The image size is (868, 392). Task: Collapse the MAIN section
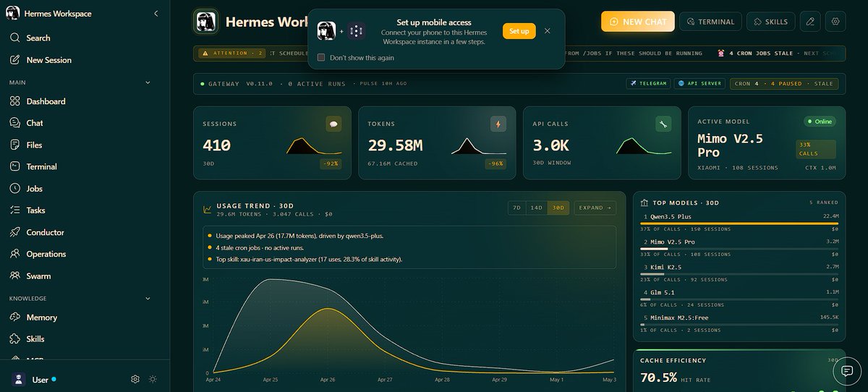click(148, 82)
